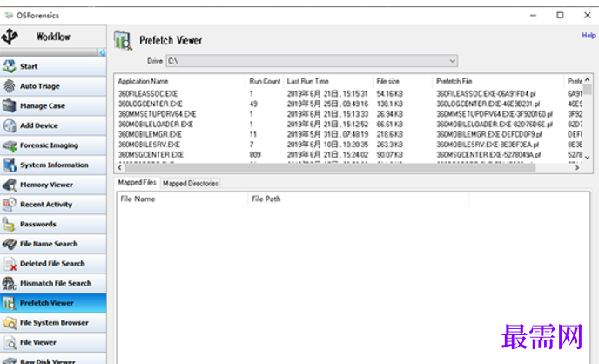Click the Deleted File Search icon

pos(10,264)
